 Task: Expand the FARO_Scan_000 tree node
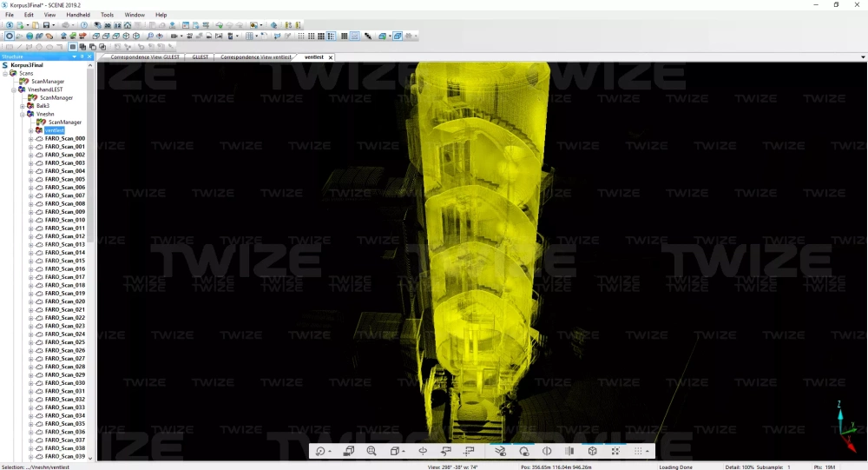tap(31, 139)
